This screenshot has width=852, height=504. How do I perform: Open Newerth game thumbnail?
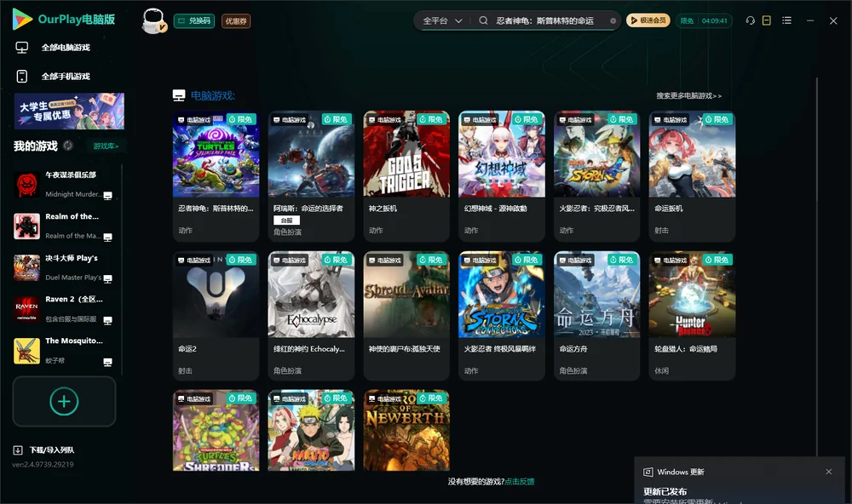pyautogui.click(x=406, y=430)
